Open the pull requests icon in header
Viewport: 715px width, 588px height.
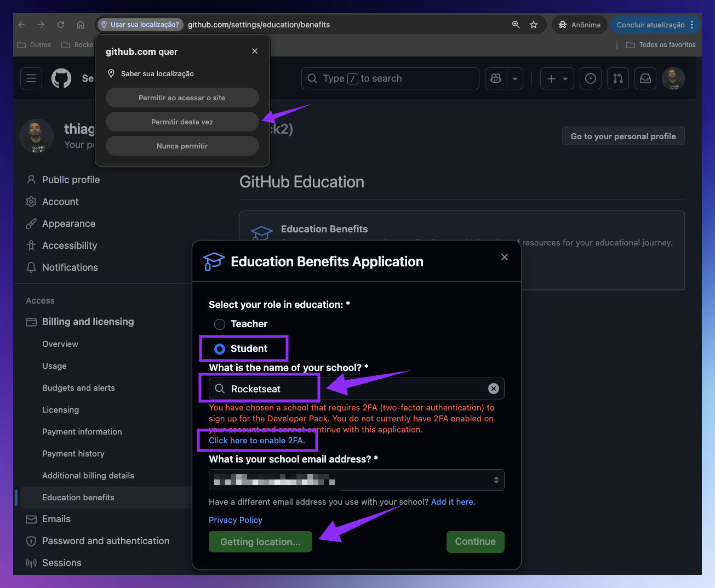click(618, 78)
